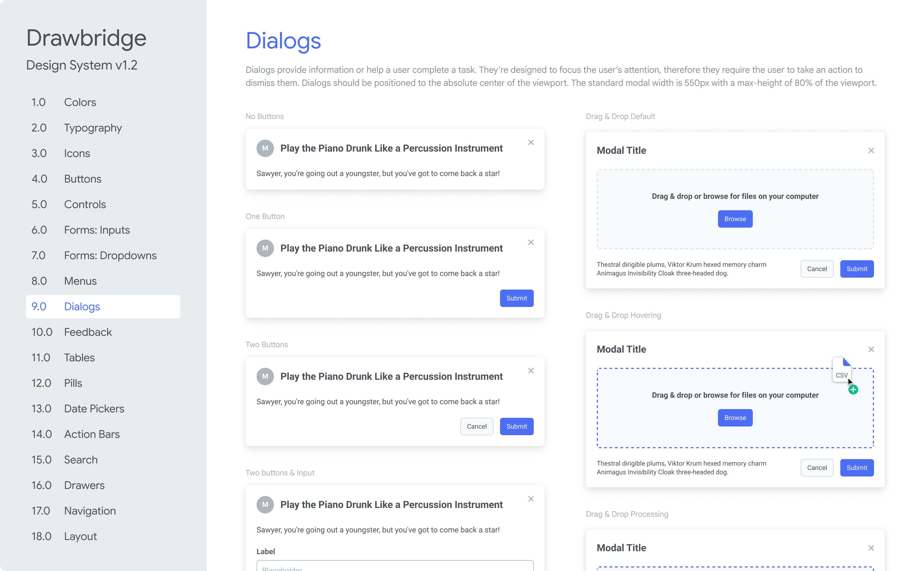
Task: Dismiss the Drag & Drop Default modal X
Action: click(x=871, y=151)
